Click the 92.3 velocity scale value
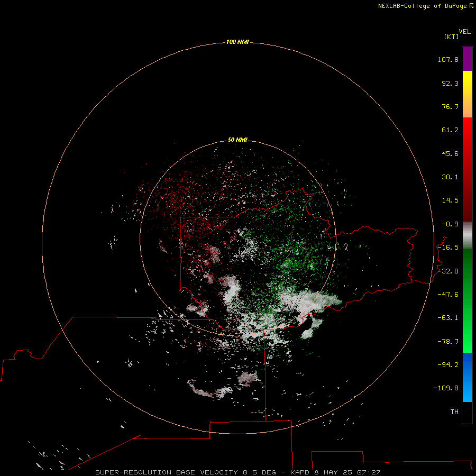 pos(450,83)
